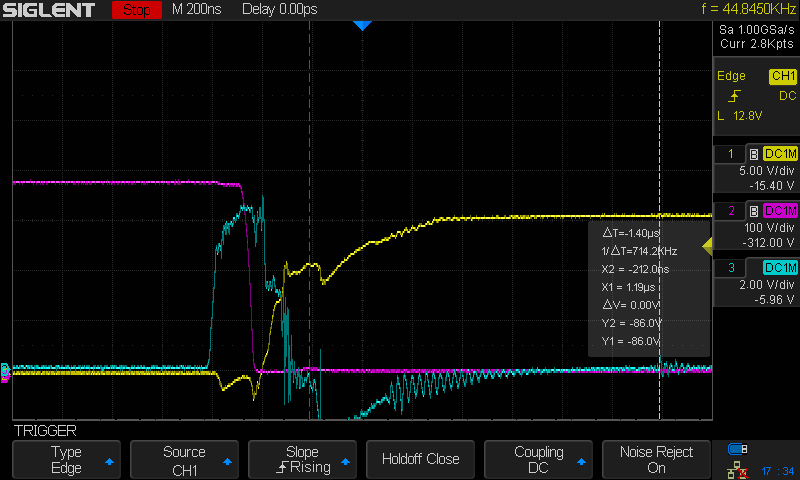Image resolution: width=800 pixels, height=480 pixels.
Task: Click channel 1 yellow DC1M coupling badge
Action: coord(780,154)
